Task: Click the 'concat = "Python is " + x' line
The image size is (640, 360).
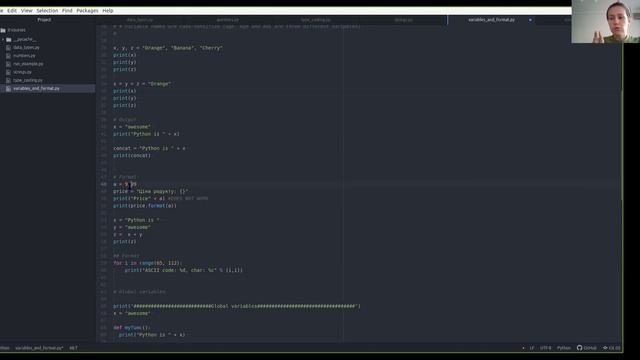Action: click(149, 149)
